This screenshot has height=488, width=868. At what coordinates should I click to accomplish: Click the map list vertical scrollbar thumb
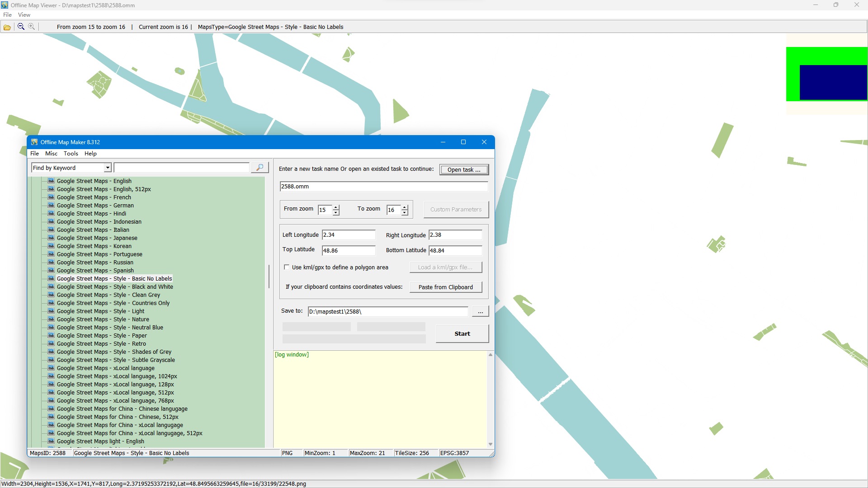[269, 276]
